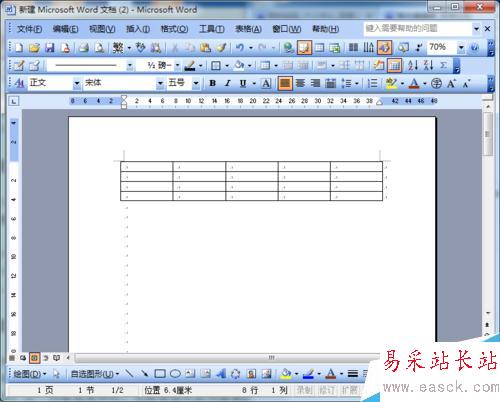Image resolution: width=500 pixels, height=402 pixels.
Task: Click the Insert Table icon
Action: [319, 48]
